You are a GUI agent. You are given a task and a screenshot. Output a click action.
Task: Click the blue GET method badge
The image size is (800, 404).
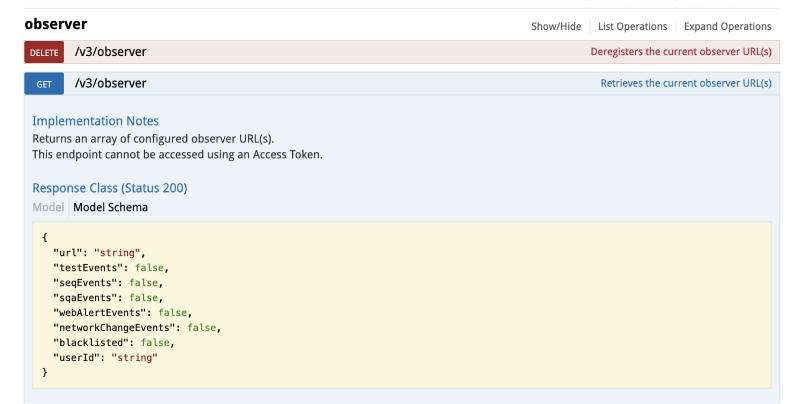(44, 84)
